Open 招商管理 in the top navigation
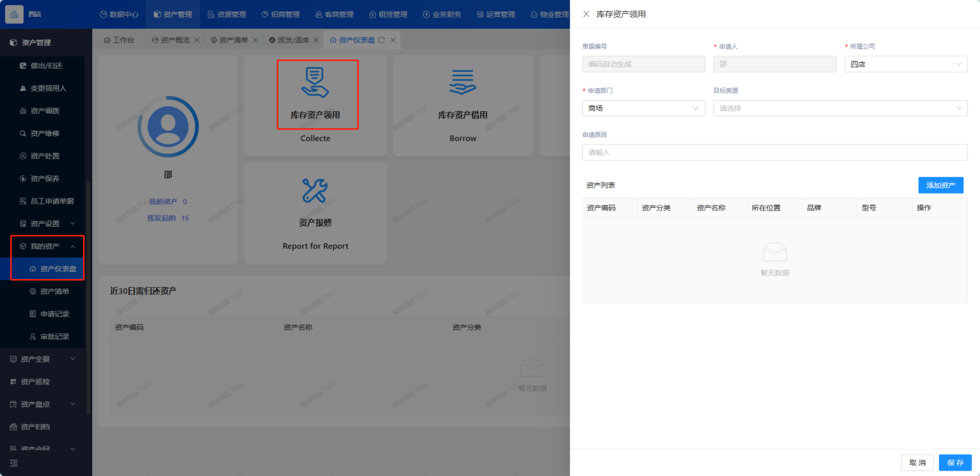The width and height of the screenshot is (980, 476). tap(280, 14)
